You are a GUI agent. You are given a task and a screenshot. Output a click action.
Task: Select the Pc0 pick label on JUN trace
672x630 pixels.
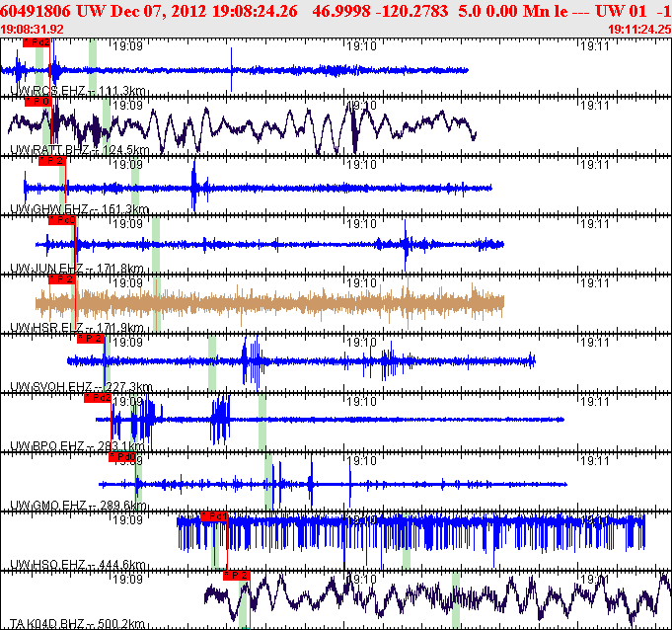62,220
